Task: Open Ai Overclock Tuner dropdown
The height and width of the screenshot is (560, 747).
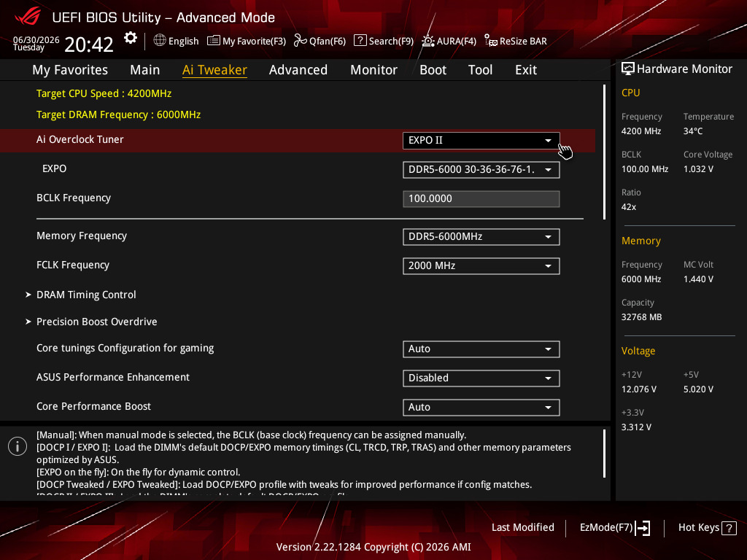Action: [x=481, y=141]
